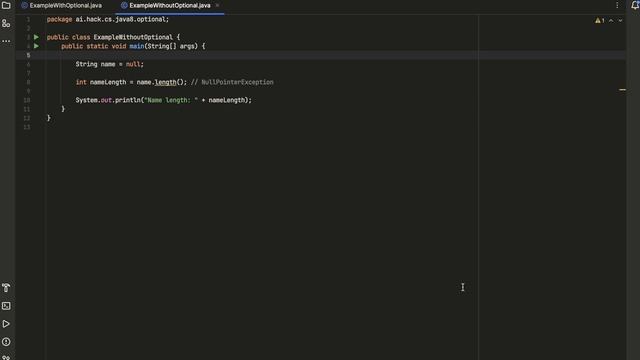This screenshot has width=640, height=360.
Task: Open the Terminal tool window
Action: (6, 306)
